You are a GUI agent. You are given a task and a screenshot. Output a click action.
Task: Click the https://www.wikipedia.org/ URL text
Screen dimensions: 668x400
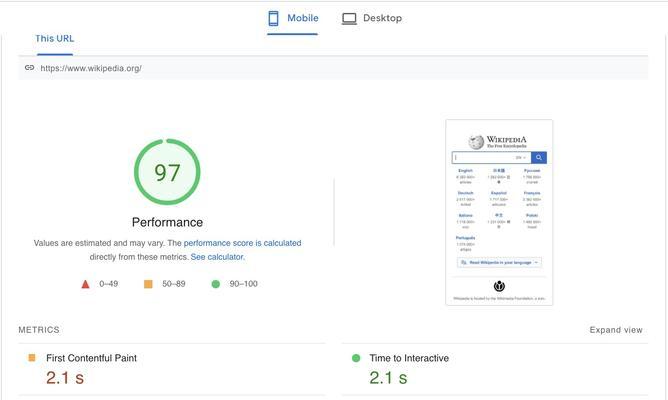91,68
